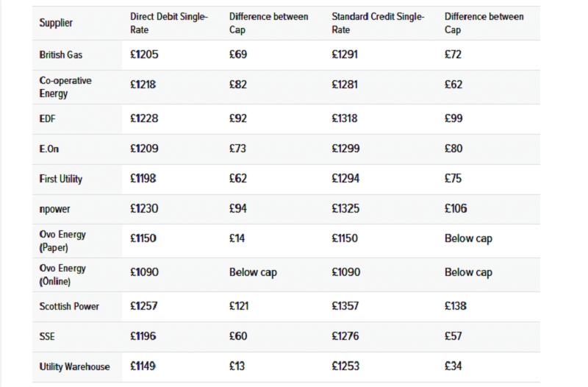
Task: Click the £1228 EDF direct debit price
Action: tap(144, 118)
